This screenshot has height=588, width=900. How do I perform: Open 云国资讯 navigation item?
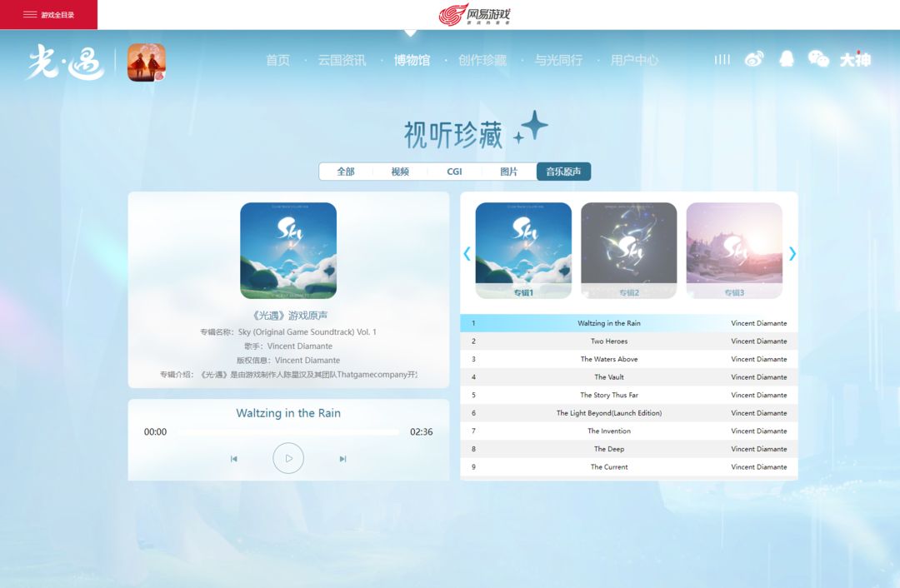[x=342, y=60]
